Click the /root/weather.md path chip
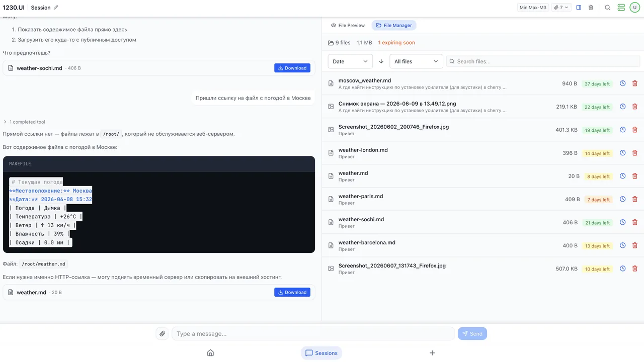Image resolution: width=644 pixels, height=362 pixels. tap(43, 264)
